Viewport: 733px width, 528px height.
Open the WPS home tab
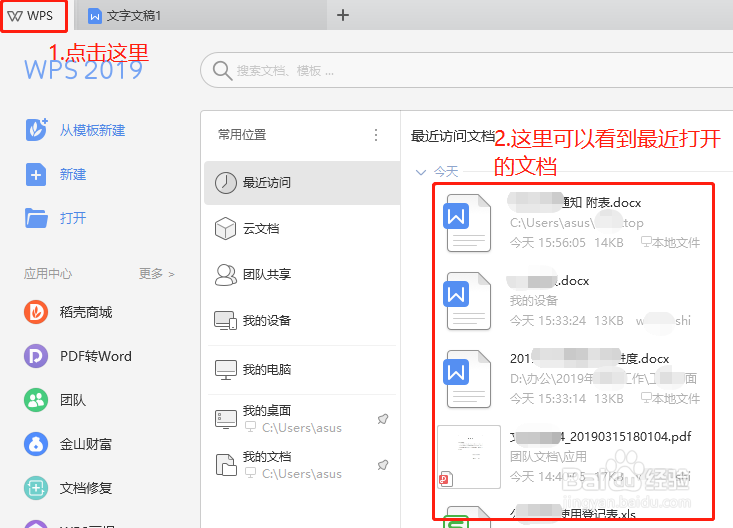[x=34, y=16]
